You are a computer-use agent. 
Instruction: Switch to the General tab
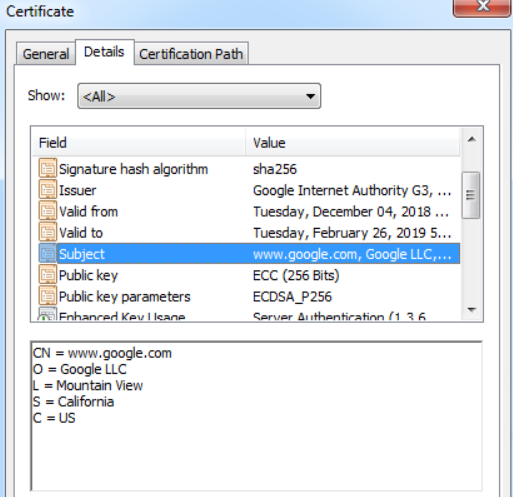[x=46, y=54]
